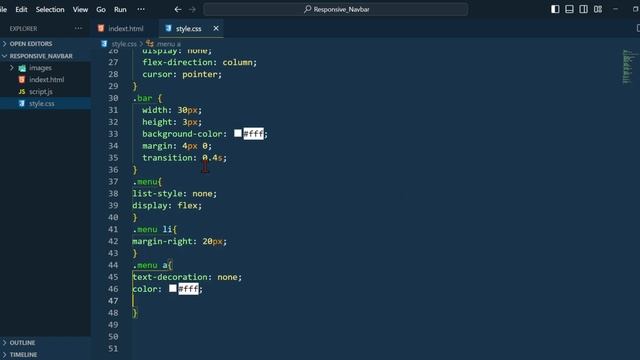Click the Responsive_Navbar search box
Viewport: 640px width, 360px height.
[336, 9]
